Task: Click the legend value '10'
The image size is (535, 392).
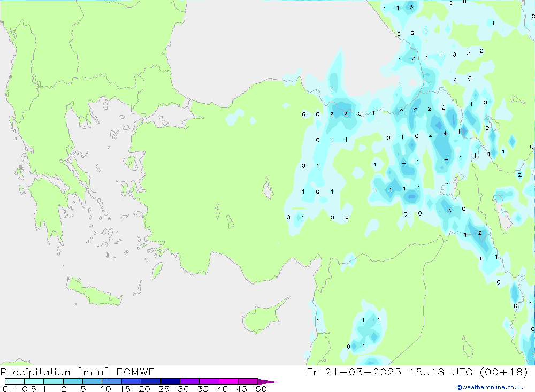Action: (106, 389)
